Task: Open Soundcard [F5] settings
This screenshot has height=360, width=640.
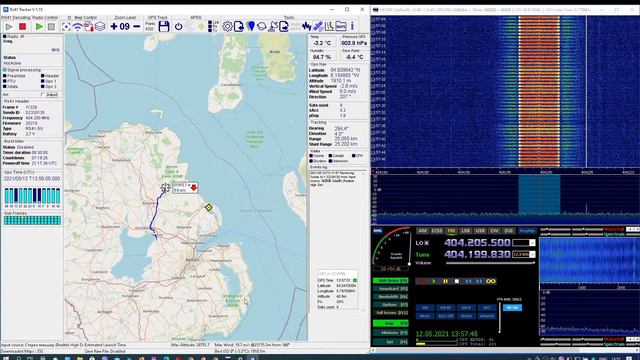Action: 391,289
